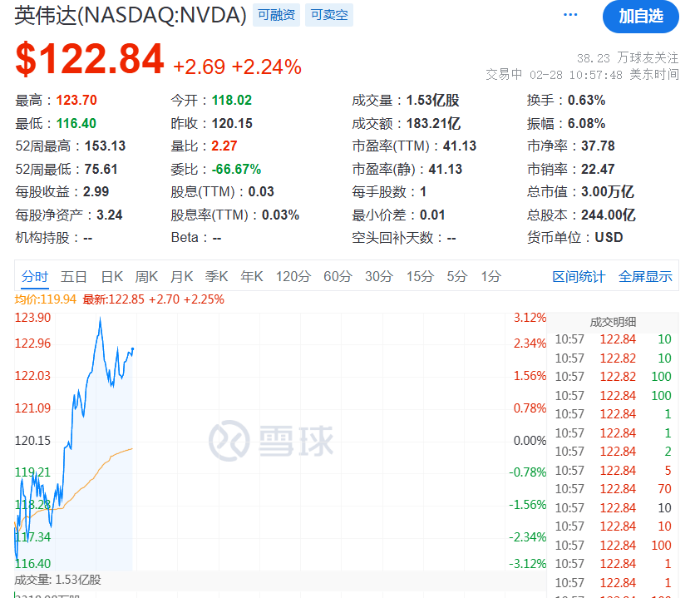The height and width of the screenshot is (598, 700).
Task: Open 区间统计 range statistics
Action: (x=579, y=276)
